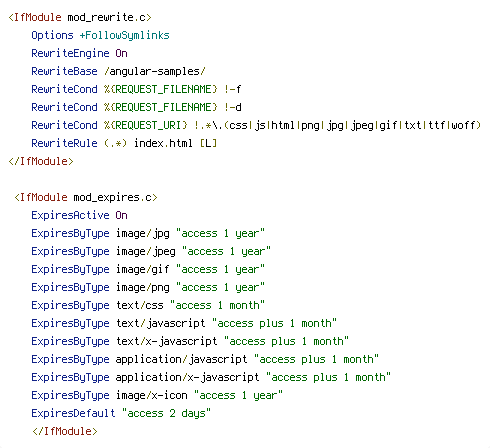Click the [L] flag of RewriteRule
This screenshot has width=490, height=448.
[x=208, y=143]
